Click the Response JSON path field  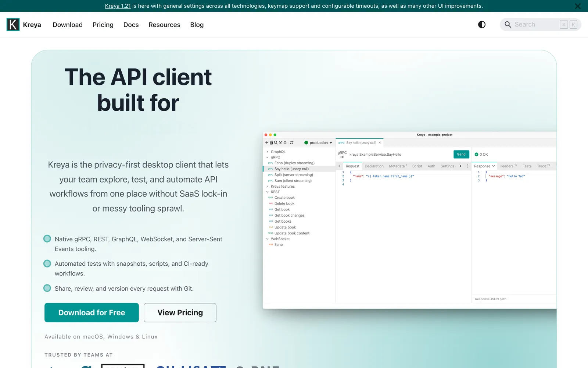click(514, 299)
